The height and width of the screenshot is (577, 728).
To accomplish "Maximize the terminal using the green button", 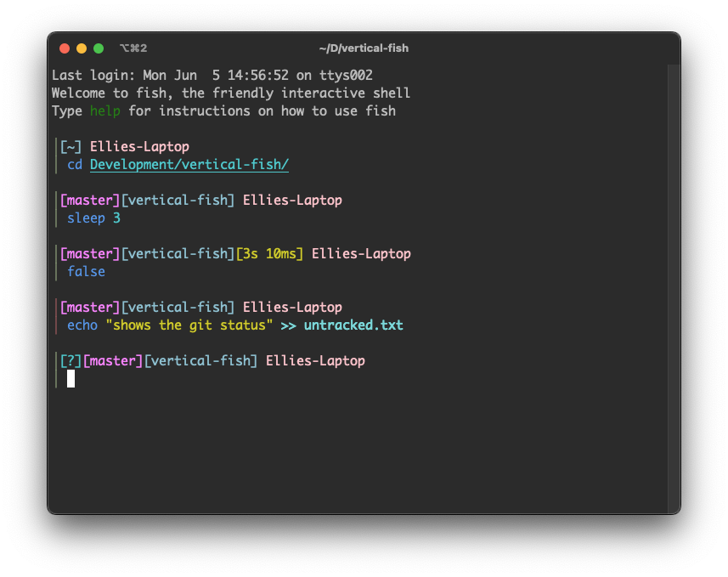I will [x=99, y=48].
